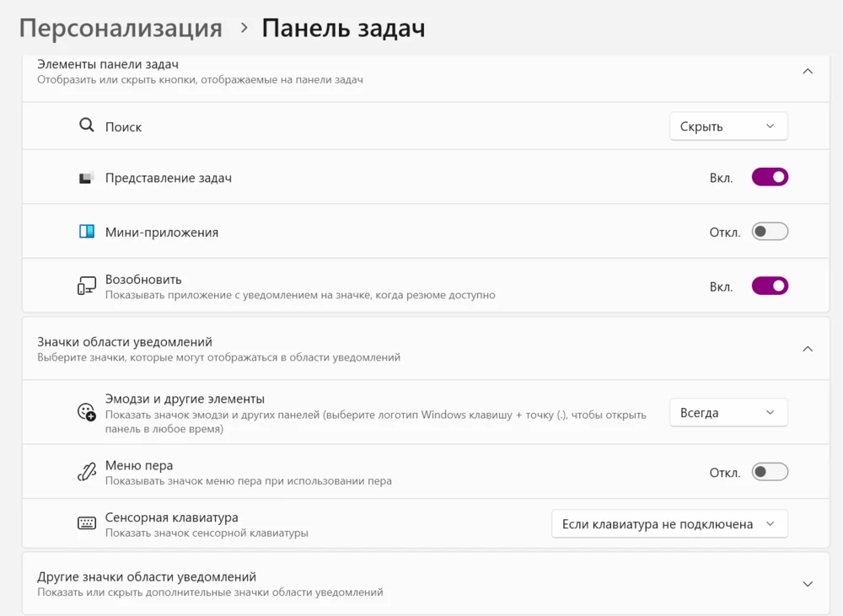Viewport: 843px width, 616px height.
Task: Click the Вкл. status next to Возобновить
Action: tap(721, 287)
